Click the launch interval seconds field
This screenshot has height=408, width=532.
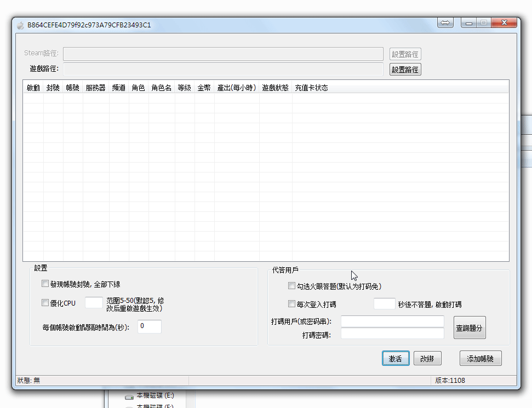coord(149,326)
